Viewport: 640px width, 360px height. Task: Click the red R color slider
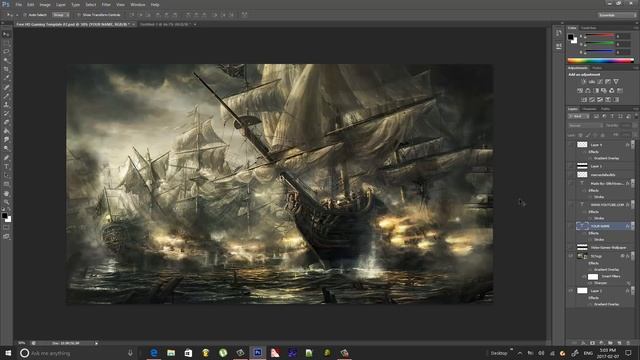tap(600, 36)
